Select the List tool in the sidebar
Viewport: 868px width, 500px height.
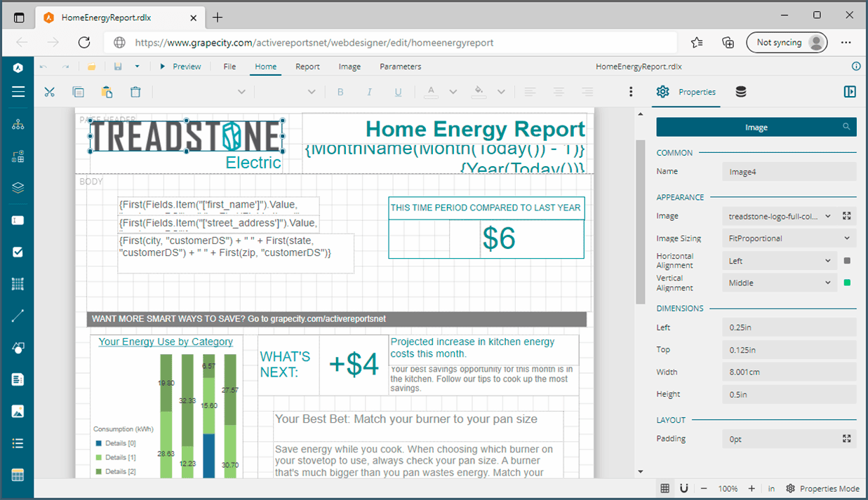coord(18,443)
